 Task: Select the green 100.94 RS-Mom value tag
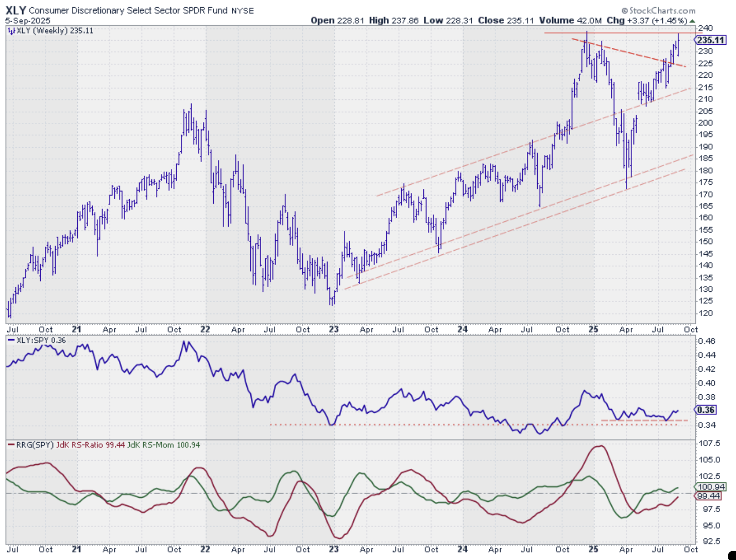pos(711,486)
